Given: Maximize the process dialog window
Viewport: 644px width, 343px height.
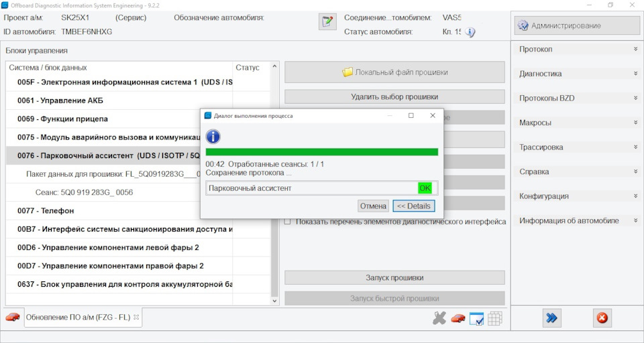Looking at the screenshot, I should pyautogui.click(x=411, y=116).
